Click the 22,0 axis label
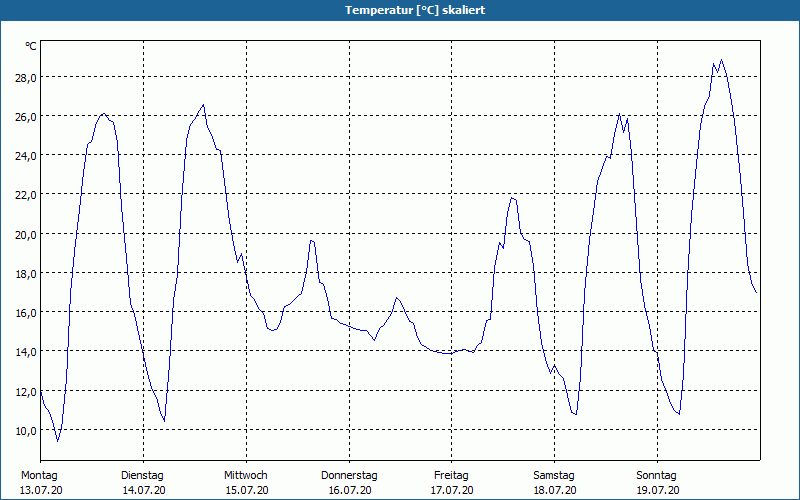Image resolution: width=800 pixels, height=500 pixels. pyautogui.click(x=26, y=195)
